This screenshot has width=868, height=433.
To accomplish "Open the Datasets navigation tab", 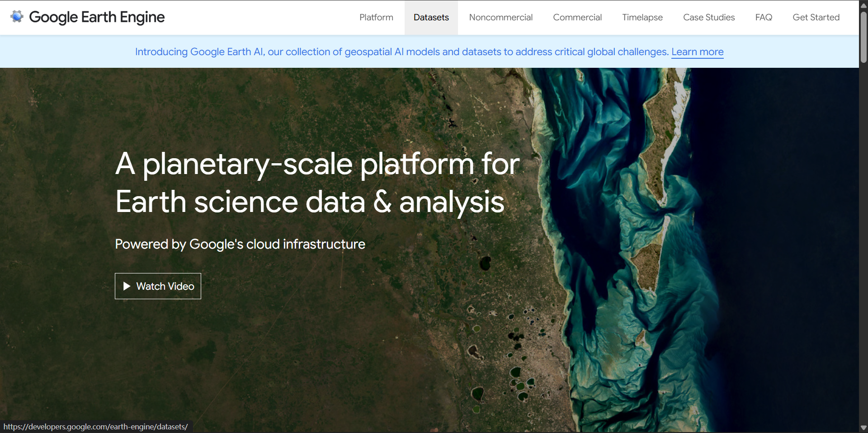I will point(431,17).
